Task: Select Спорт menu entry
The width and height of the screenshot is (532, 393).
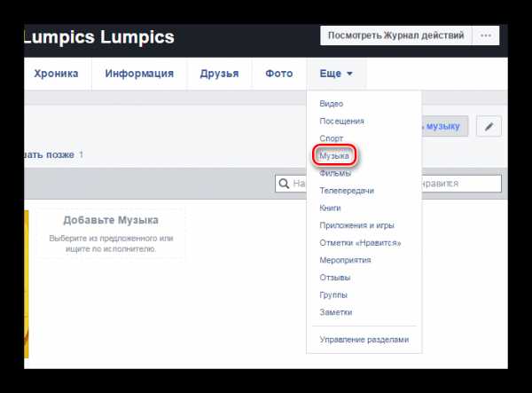Action: 331,138
